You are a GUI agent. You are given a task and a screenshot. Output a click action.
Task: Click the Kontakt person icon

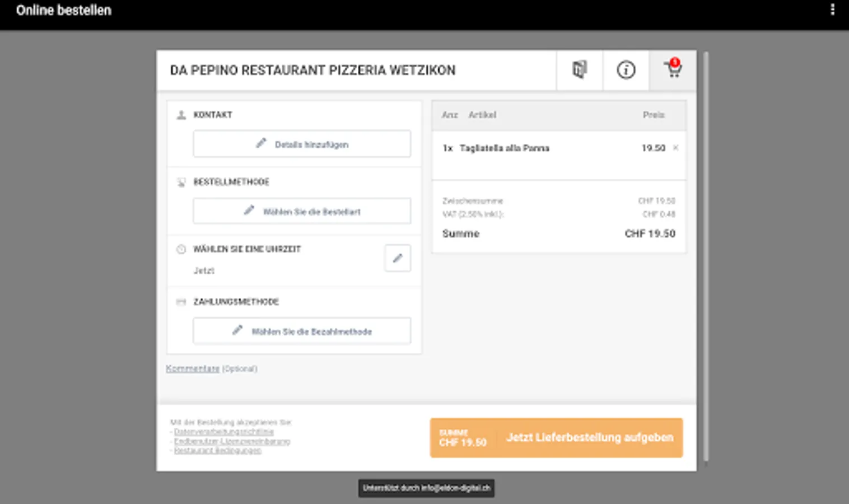point(181,115)
